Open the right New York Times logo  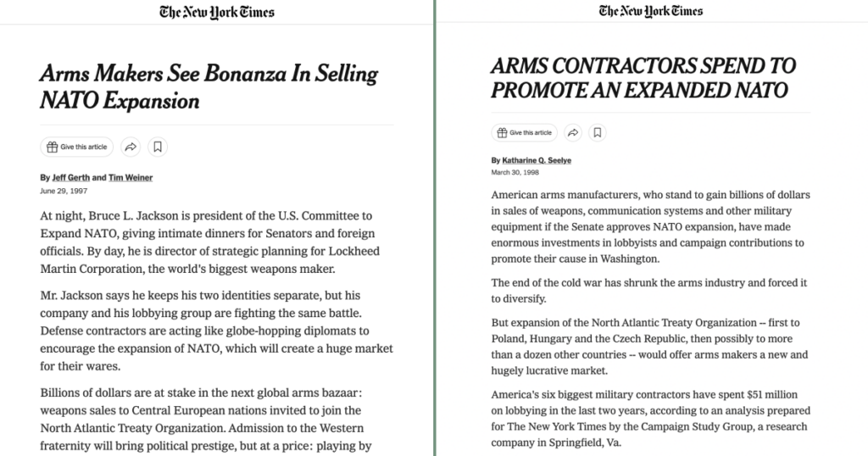click(651, 11)
